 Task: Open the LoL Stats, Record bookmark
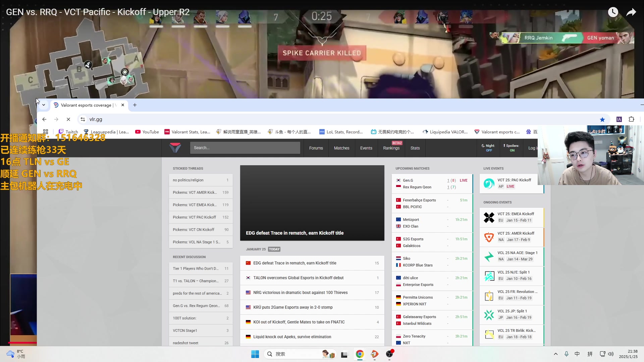(341, 132)
